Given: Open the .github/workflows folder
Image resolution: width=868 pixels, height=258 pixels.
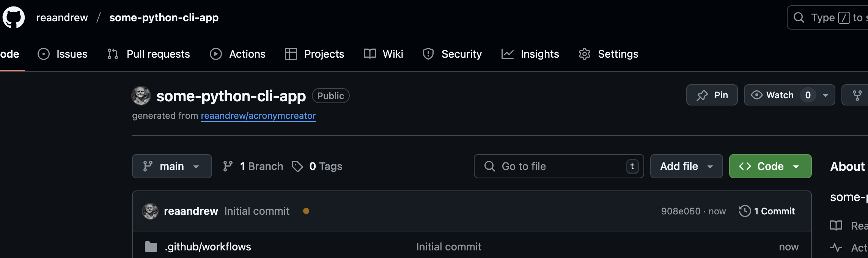Looking at the screenshot, I should point(208,247).
